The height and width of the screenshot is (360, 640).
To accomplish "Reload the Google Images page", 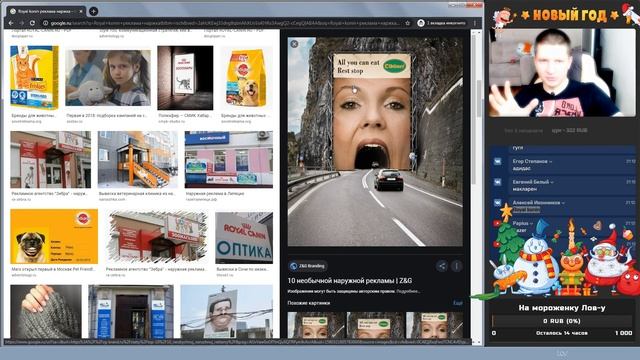I will click(32, 23).
